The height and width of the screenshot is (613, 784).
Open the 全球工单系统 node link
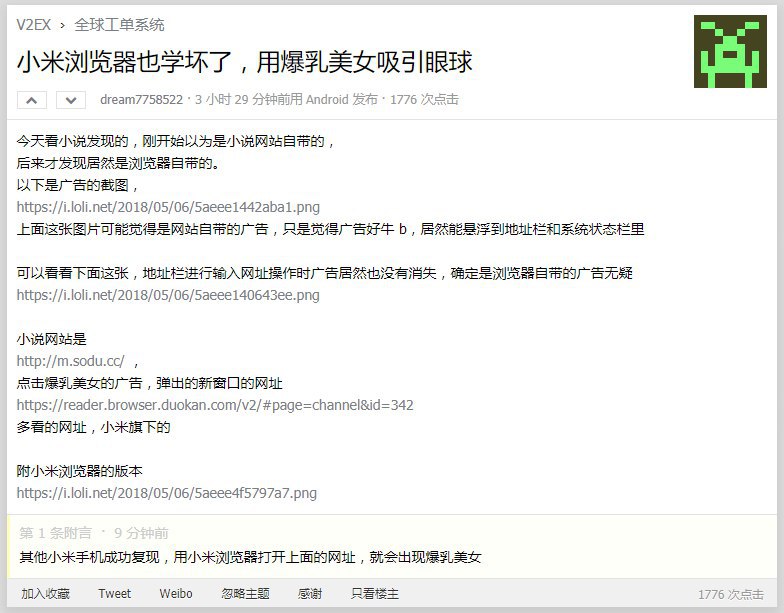[x=119, y=24]
